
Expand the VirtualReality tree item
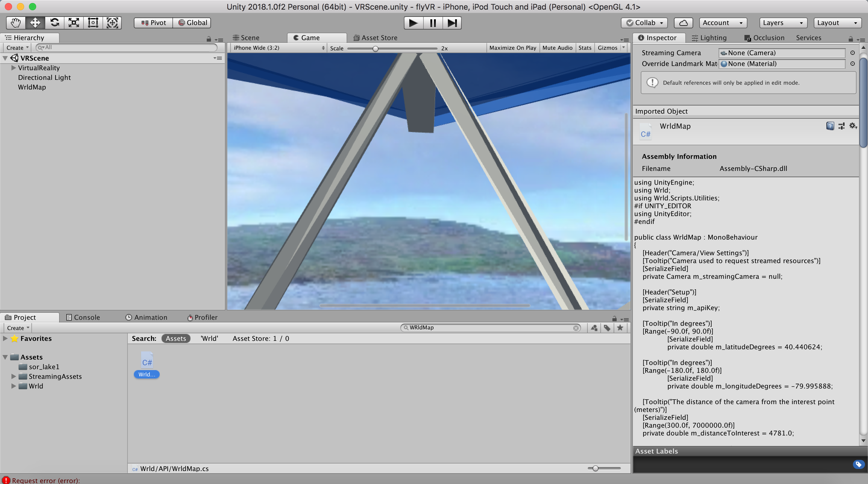pos(13,68)
